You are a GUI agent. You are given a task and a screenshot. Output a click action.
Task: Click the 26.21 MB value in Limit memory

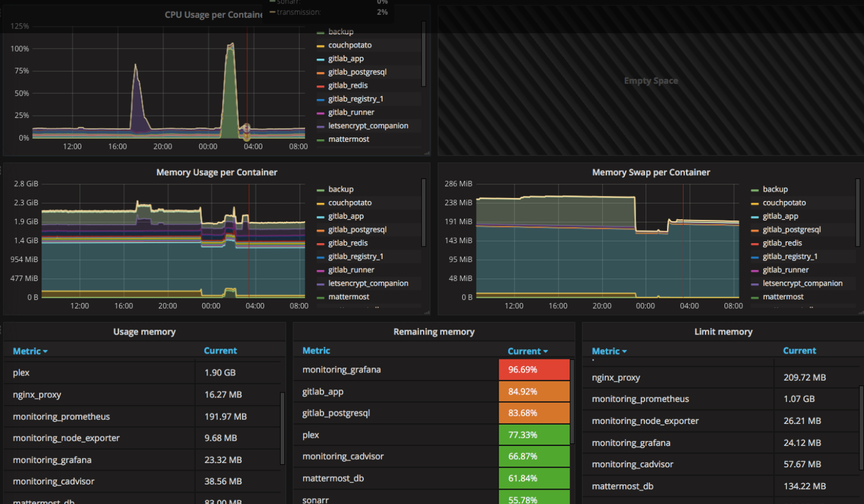pos(802,421)
